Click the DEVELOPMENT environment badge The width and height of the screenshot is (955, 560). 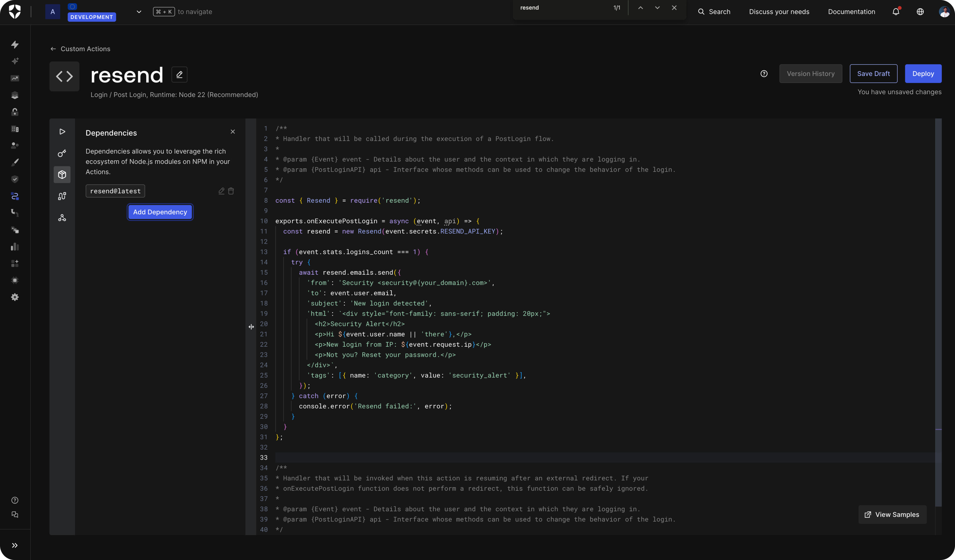[92, 17]
